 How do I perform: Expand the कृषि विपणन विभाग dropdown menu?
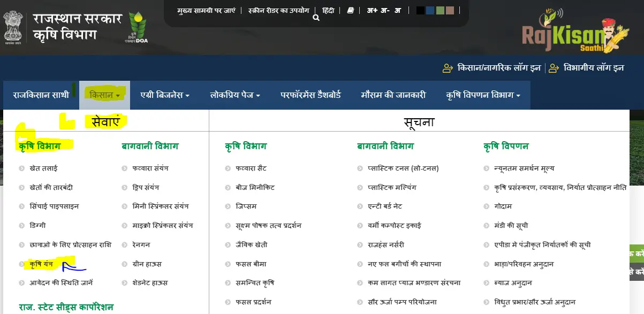coord(483,95)
